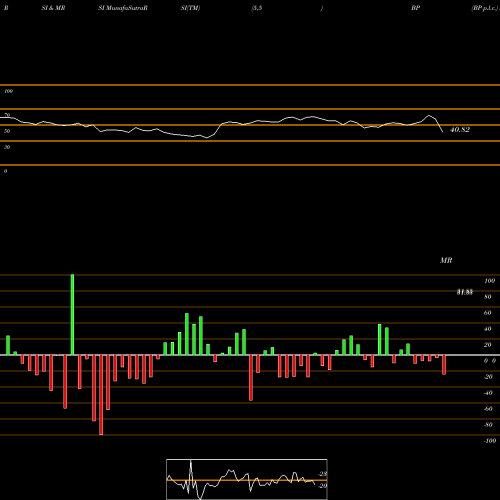Click the '-100' label on MR axis
500x500 pixels.
tap(490, 440)
